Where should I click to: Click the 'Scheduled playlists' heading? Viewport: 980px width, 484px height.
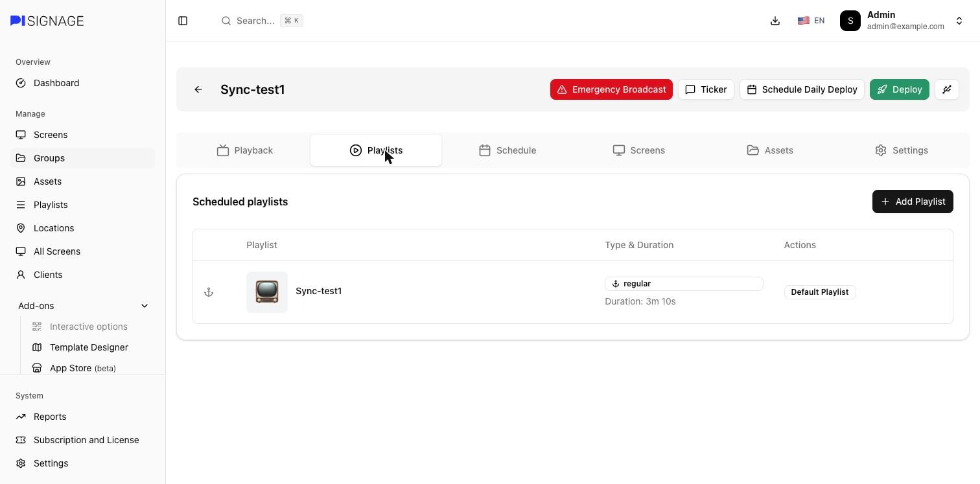pyautogui.click(x=240, y=202)
